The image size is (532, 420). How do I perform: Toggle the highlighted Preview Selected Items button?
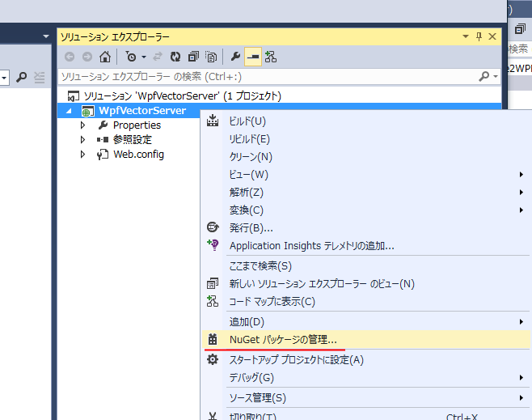click(x=253, y=57)
